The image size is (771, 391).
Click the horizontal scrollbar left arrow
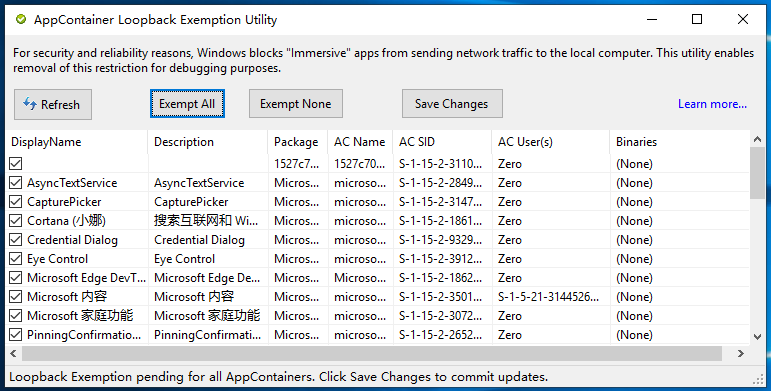13,354
